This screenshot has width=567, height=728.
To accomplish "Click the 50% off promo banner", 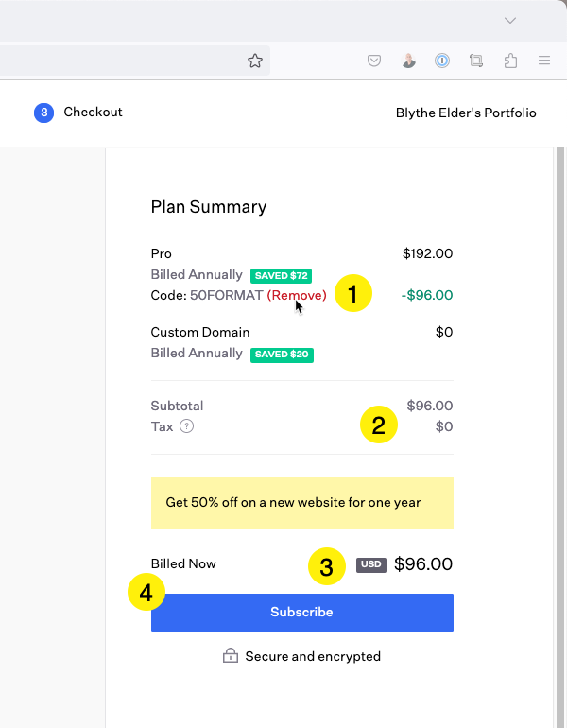I will point(302,503).
